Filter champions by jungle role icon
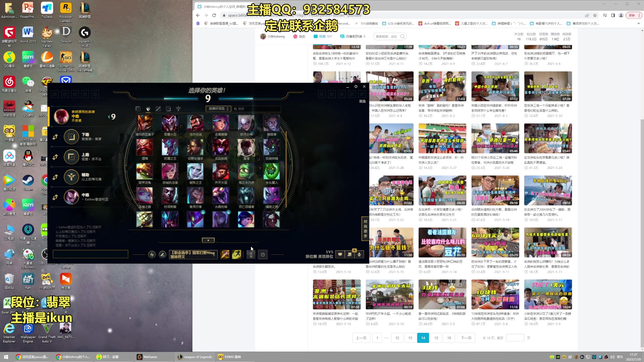Image resolution: width=644 pixels, height=362 pixels. 148,109
